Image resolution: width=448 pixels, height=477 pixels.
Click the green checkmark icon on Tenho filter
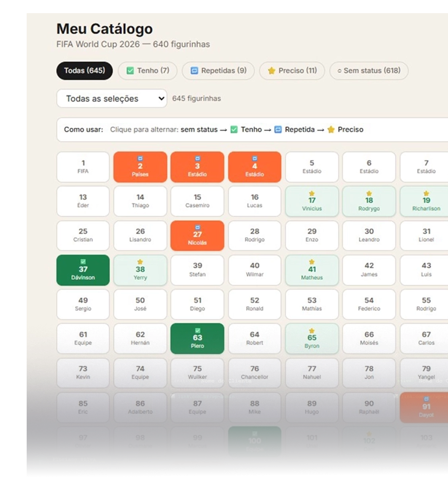pos(130,71)
